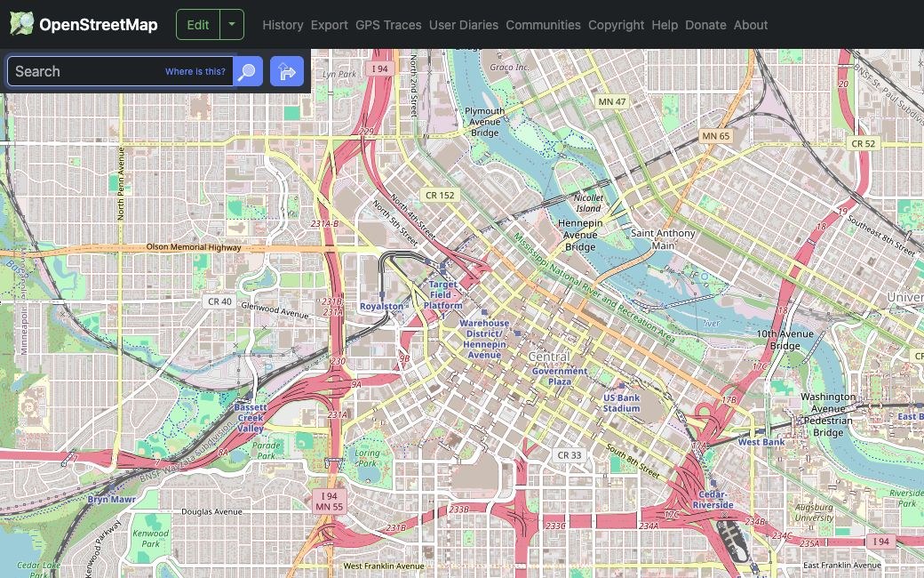Click the Warehouse District/Hennepin Avenue label
This screenshot has height=578, width=924.
tap(484, 339)
